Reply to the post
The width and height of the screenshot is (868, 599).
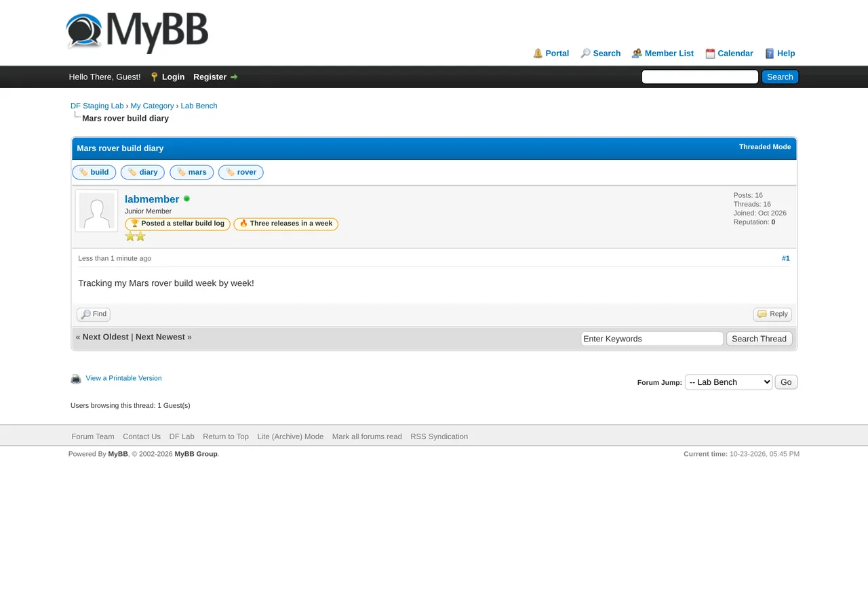772,314
